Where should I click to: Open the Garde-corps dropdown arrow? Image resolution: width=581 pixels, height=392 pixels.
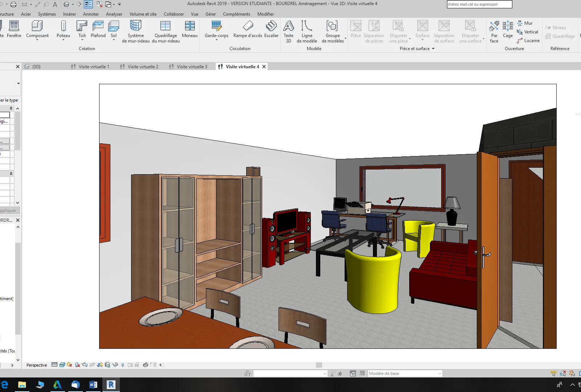(x=216, y=40)
